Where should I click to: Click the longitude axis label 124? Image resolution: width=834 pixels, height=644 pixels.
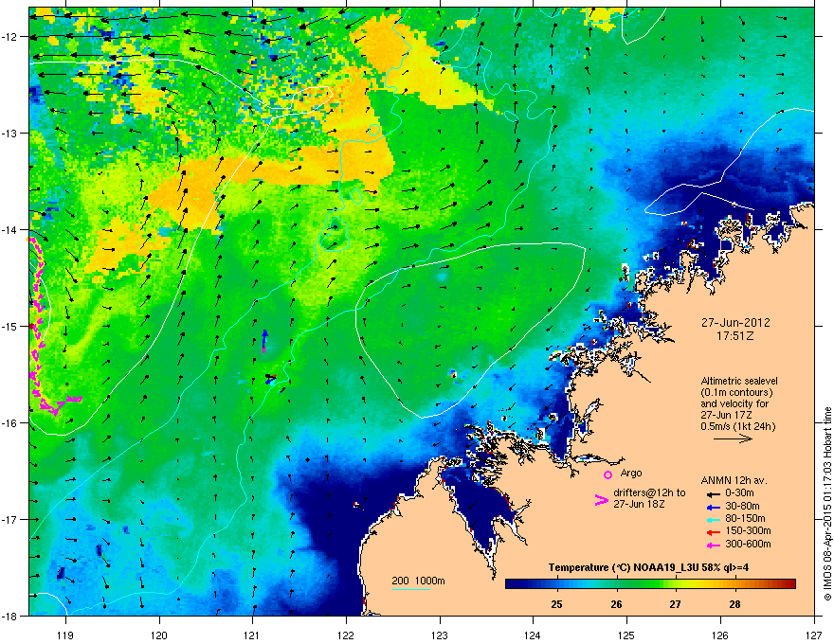click(533, 635)
